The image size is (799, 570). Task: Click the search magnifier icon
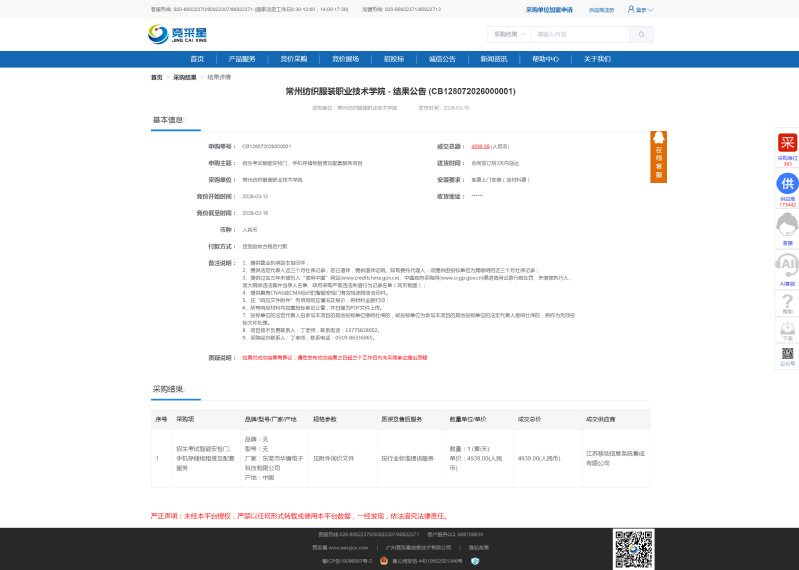[x=637, y=34]
